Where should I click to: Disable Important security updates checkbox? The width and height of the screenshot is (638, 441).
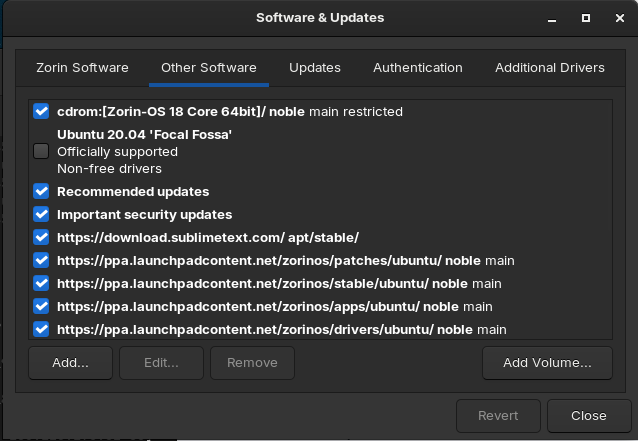tap(41, 214)
